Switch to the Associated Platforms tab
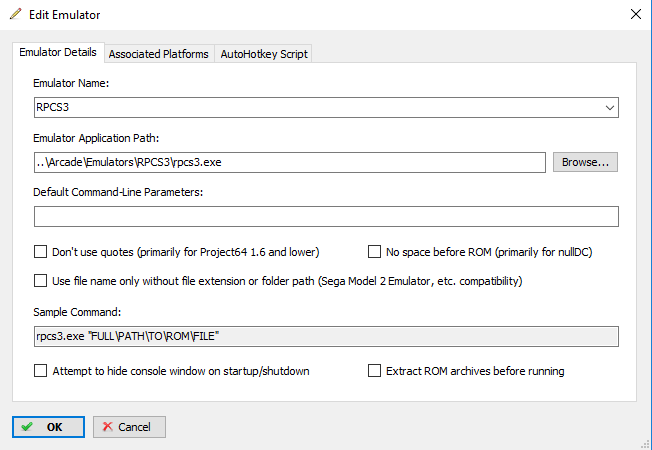652x450 pixels. tap(159, 54)
